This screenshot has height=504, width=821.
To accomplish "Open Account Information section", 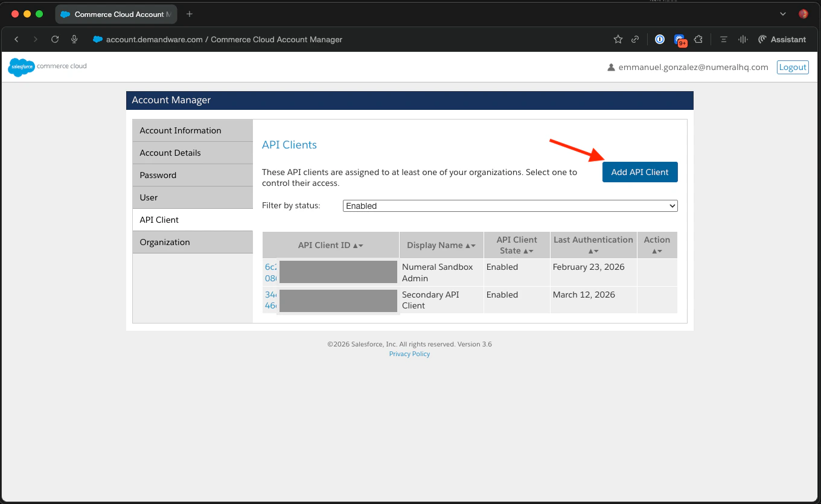I will point(193,130).
